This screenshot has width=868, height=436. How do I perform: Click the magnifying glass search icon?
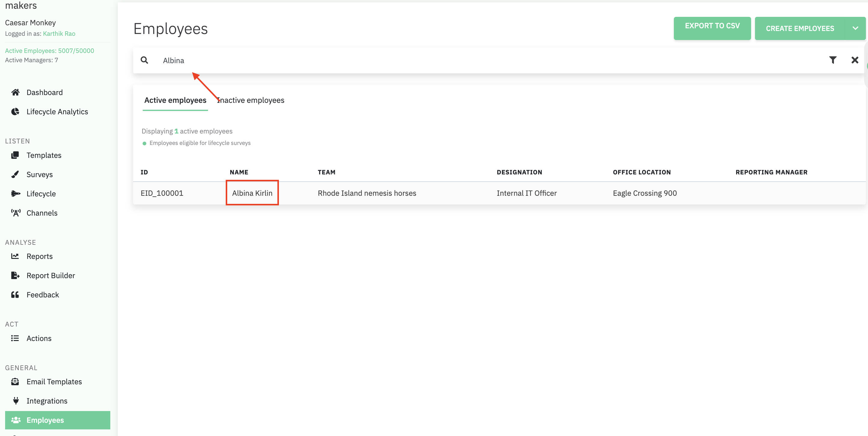click(144, 60)
